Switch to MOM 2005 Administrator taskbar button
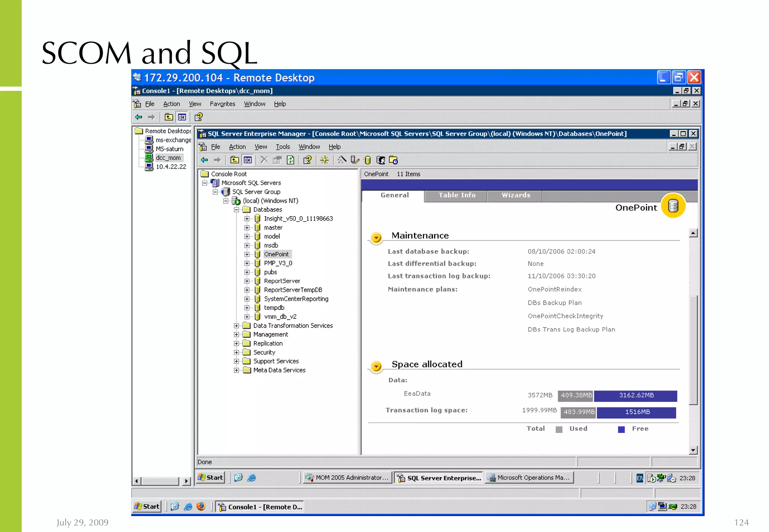The height and width of the screenshot is (532, 769). [x=347, y=478]
